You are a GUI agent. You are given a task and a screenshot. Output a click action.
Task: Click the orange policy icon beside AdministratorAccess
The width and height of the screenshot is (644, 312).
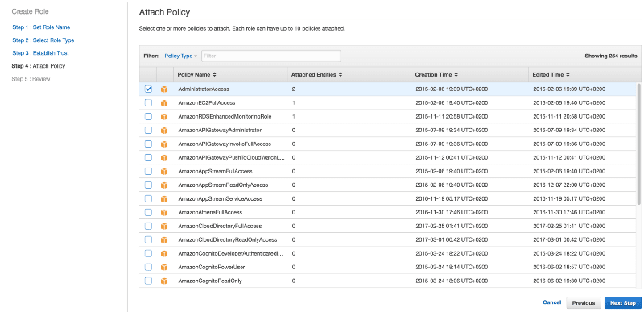click(x=164, y=89)
